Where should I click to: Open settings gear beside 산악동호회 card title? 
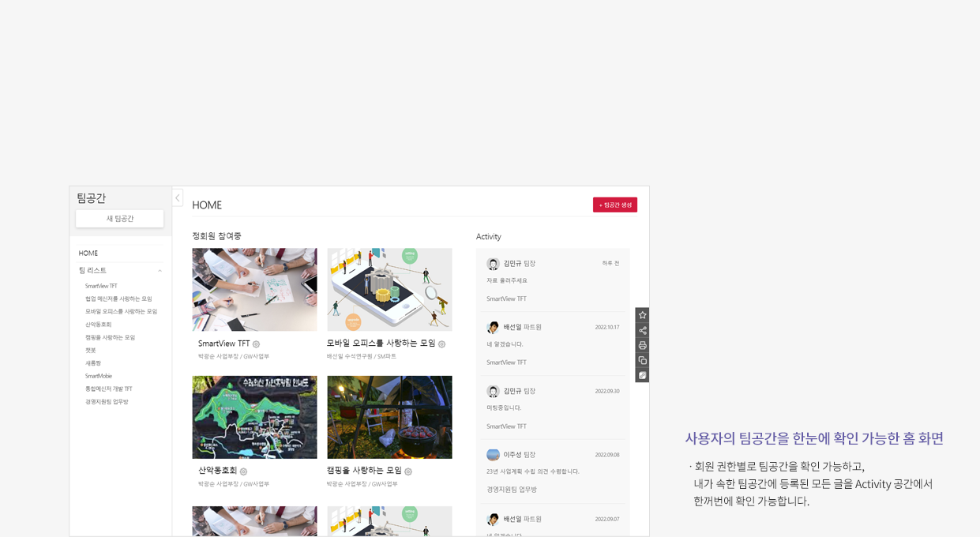pos(243,471)
